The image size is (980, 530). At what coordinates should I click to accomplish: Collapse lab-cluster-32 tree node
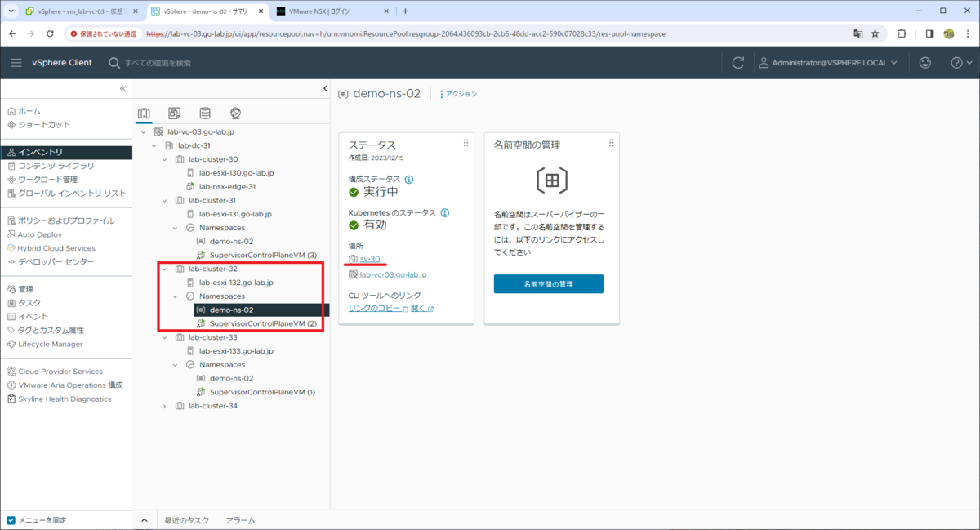(x=165, y=269)
